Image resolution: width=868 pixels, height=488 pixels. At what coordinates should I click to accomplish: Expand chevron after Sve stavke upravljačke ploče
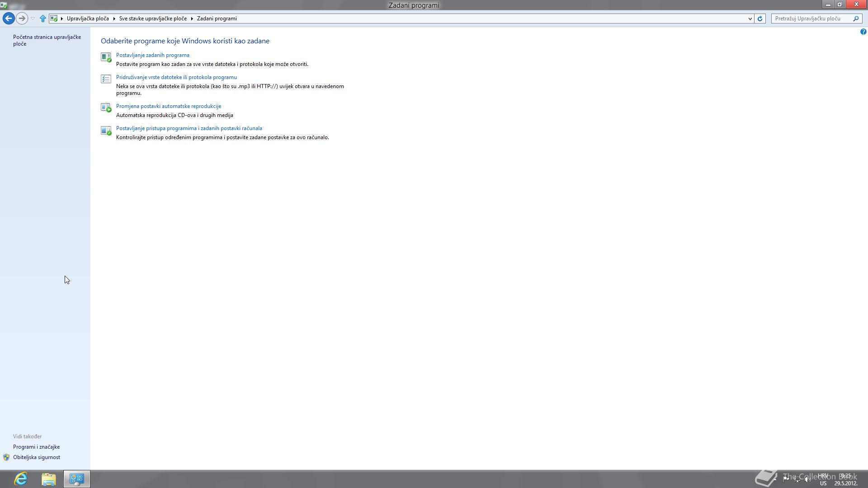pyautogui.click(x=192, y=19)
